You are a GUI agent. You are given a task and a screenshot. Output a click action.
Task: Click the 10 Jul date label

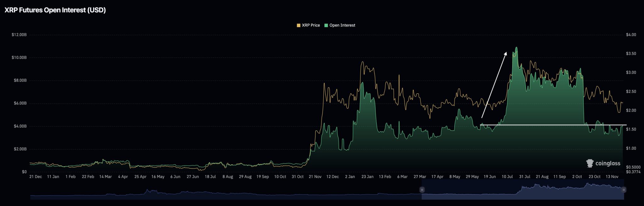click(x=507, y=177)
